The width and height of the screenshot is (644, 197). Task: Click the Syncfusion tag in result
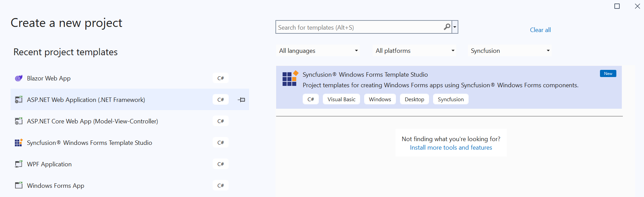point(450,99)
